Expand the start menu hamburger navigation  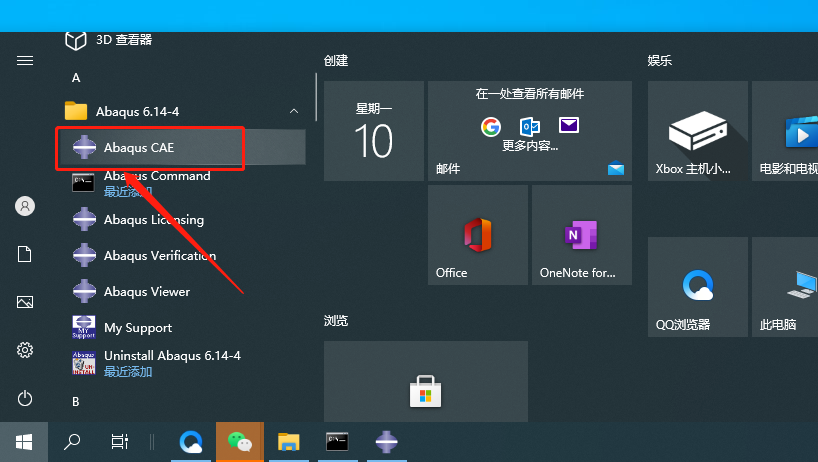point(25,60)
